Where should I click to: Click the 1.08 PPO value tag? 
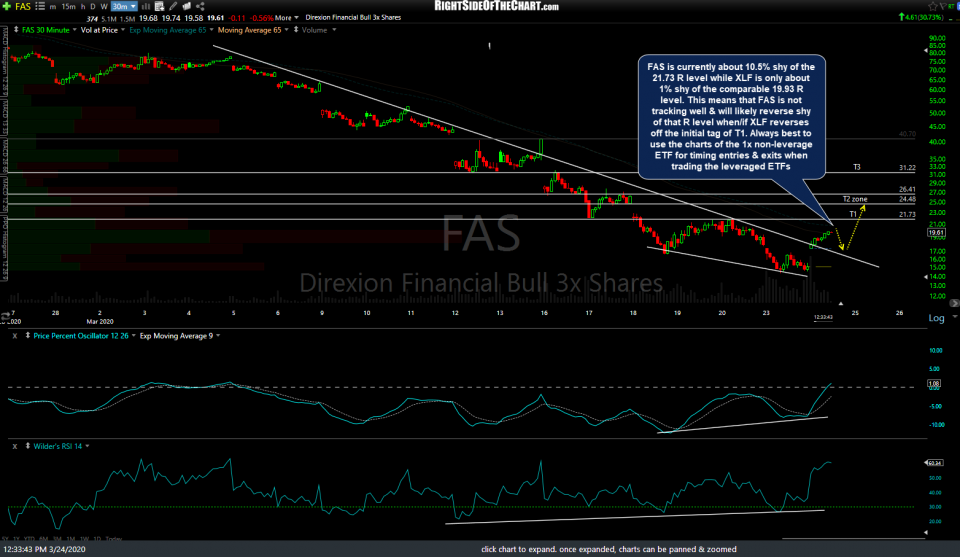click(x=934, y=384)
